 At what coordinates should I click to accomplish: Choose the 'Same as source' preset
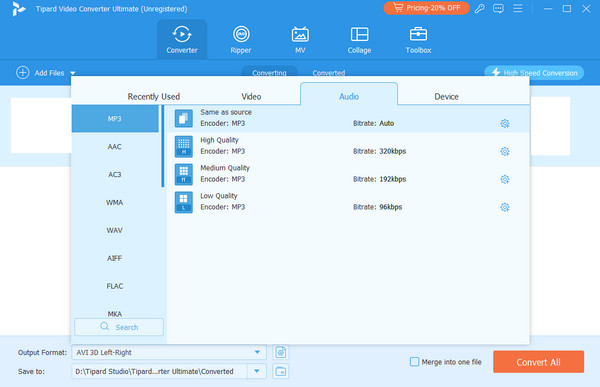tap(349, 119)
